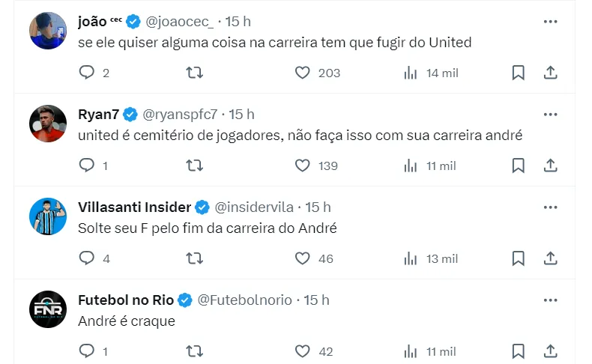Click the Villasanti Insider display name

(x=135, y=207)
